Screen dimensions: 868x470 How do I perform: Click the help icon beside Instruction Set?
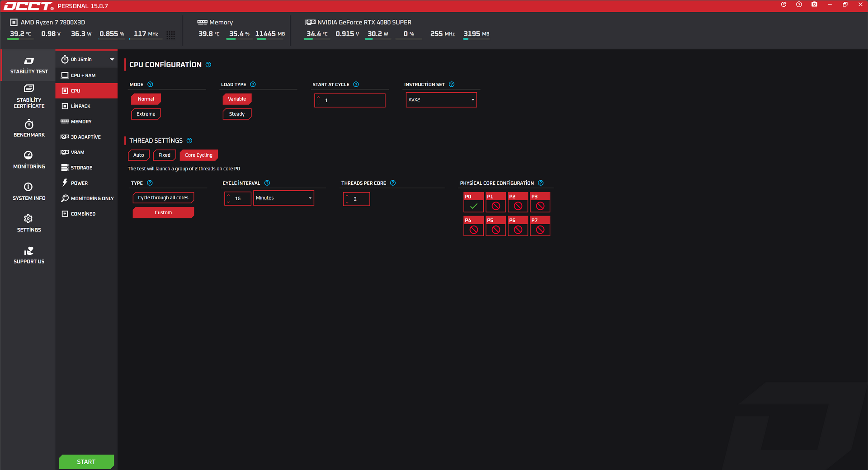[452, 85]
